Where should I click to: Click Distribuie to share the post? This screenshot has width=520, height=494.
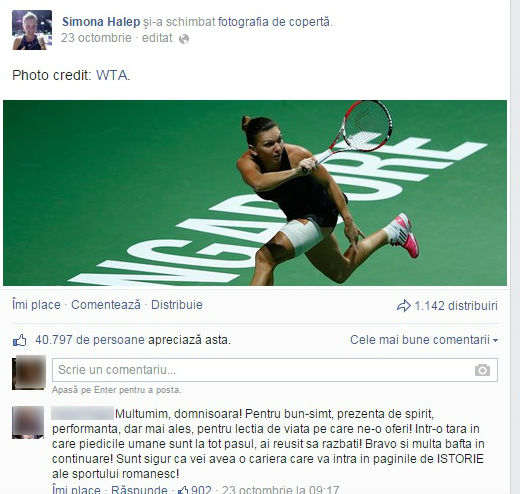point(177,305)
